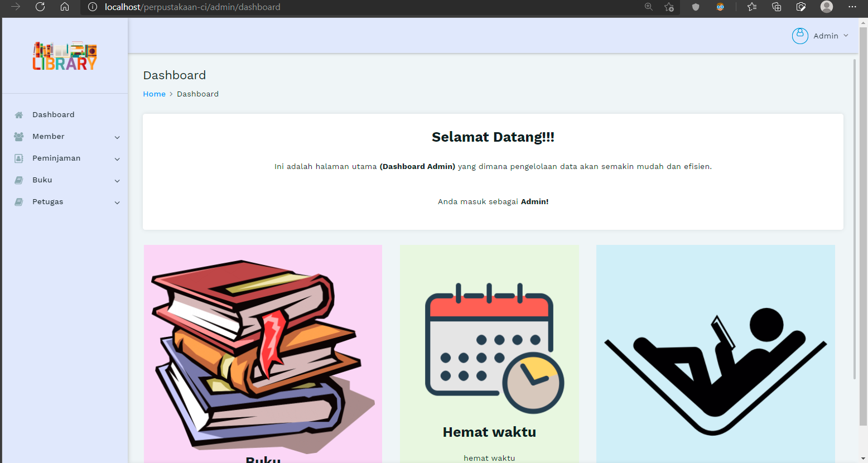Screen dimensions: 868x463
Task: Click the Petugas sidebar icon
Action: point(19,202)
